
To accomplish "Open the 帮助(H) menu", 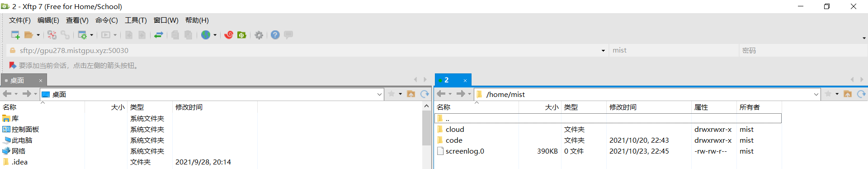I will [197, 20].
